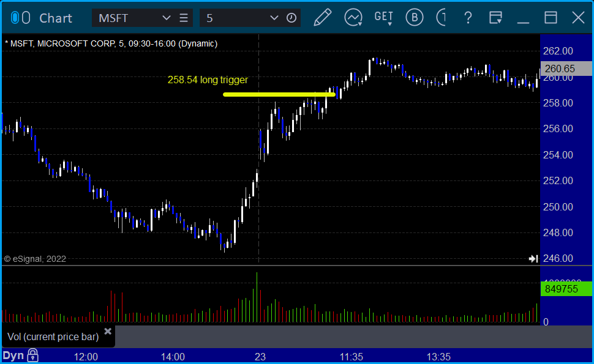Select the yellow long trigger line
594x364 pixels.
pyautogui.click(x=280, y=95)
